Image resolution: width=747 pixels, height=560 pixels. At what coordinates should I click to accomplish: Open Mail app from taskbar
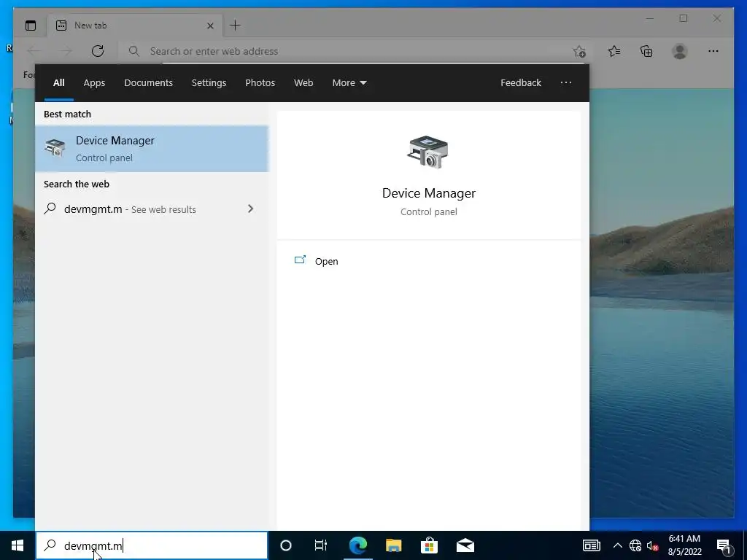click(x=465, y=545)
